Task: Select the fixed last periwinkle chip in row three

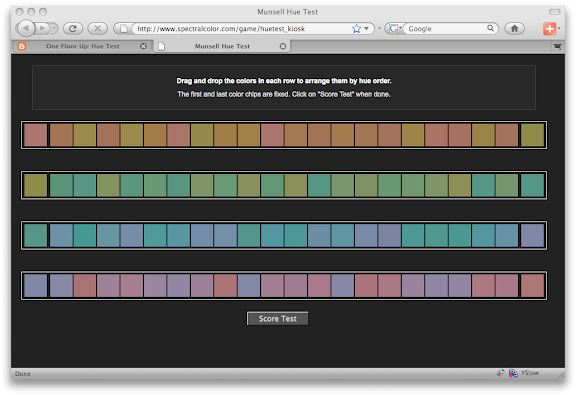Action: (x=532, y=236)
